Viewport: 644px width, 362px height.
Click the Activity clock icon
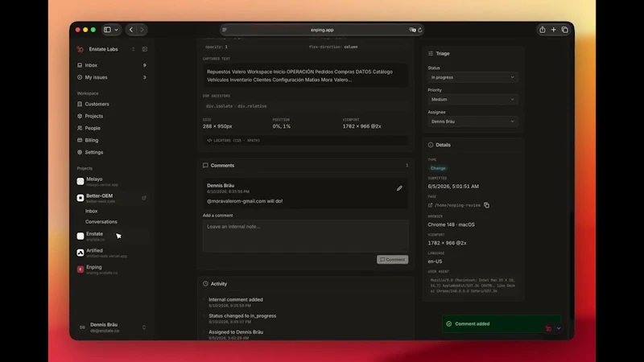(x=205, y=284)
